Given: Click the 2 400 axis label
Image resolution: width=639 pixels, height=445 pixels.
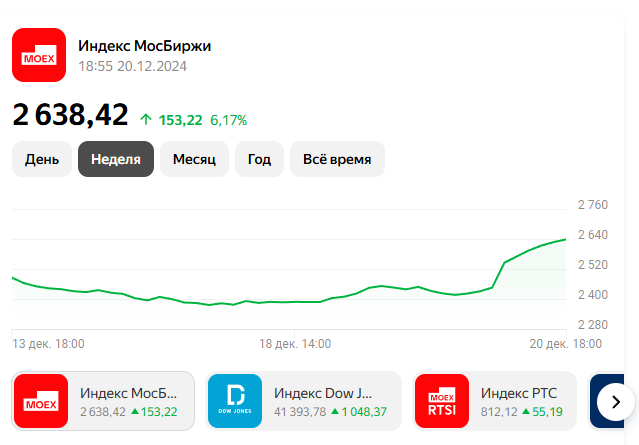Looking at the screenshot, I should pyautogui.click(x=593, y=295).
